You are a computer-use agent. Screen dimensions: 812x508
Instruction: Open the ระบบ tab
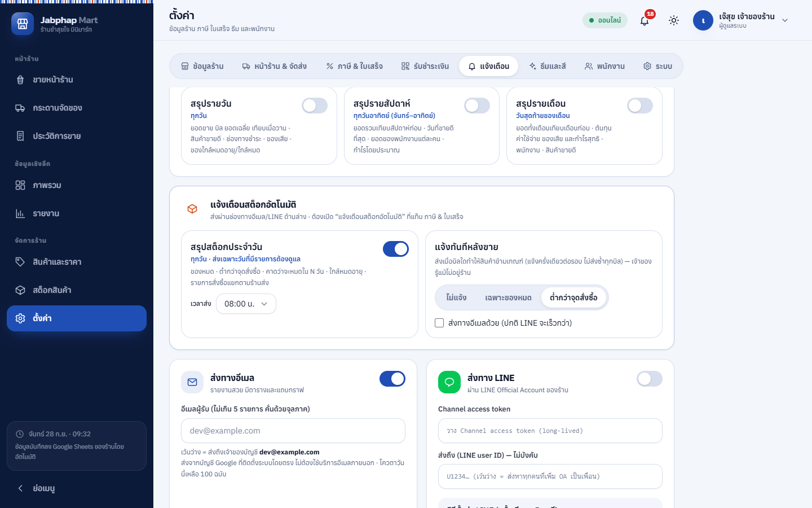pyautogui.click(x=657, y=66)
